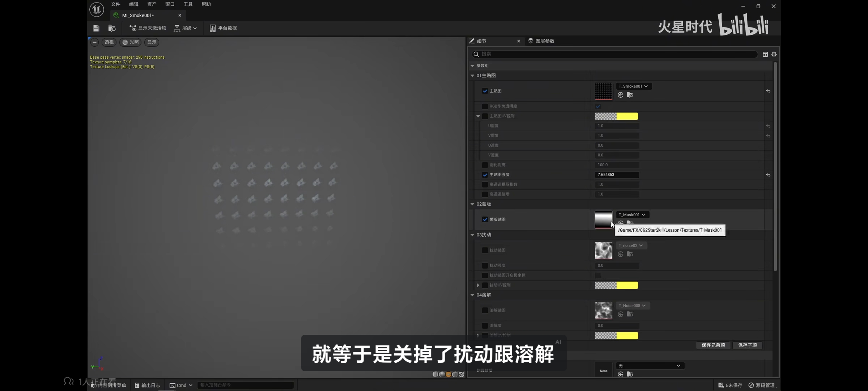
Task: Click the save asset icon in toolbar
Action: tap(96, 28)
